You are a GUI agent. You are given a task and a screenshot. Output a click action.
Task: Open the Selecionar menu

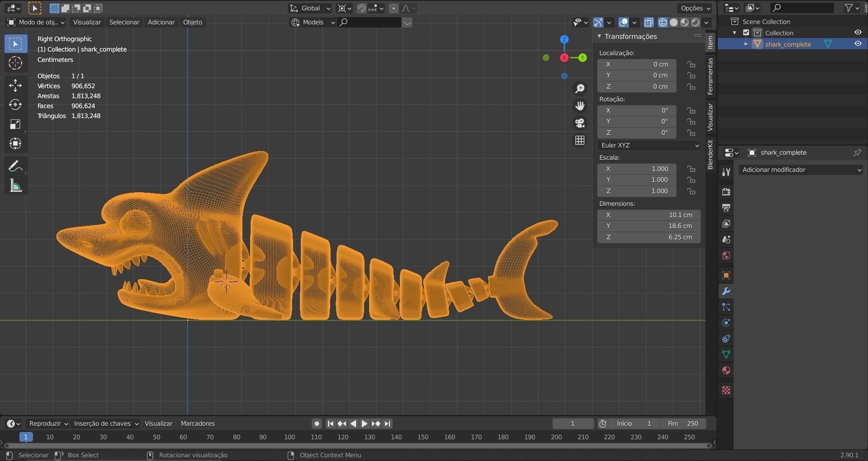(x=124, y=22)
